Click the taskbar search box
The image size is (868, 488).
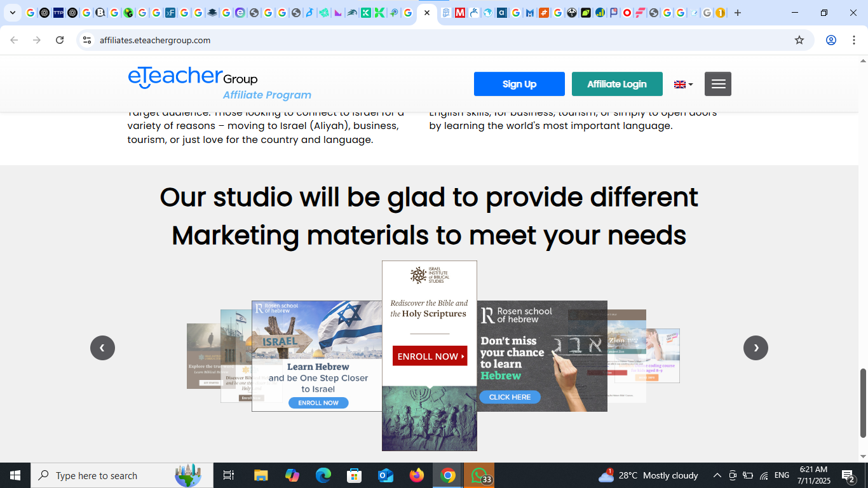[123, 475]
